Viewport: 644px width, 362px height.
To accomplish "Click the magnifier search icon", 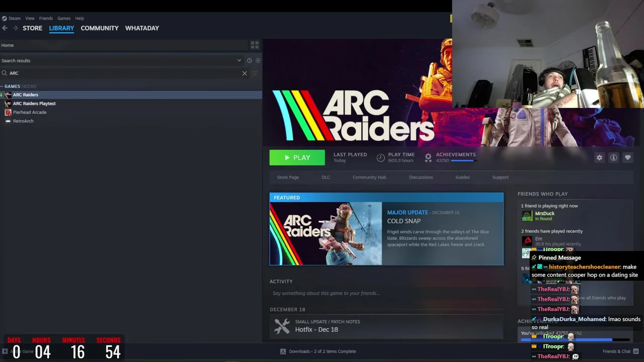I will [x=4, y=73].
